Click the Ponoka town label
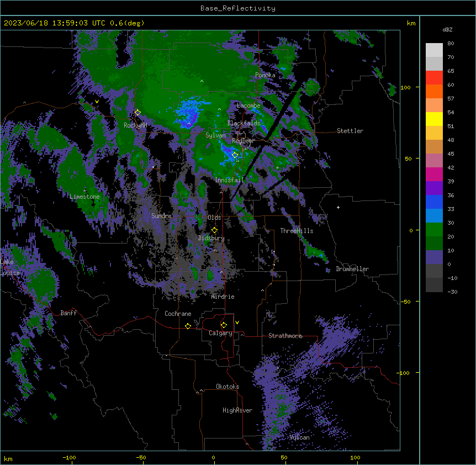This screenshot has width=476, height=465. pyautogui.click(x=265, y=75)
